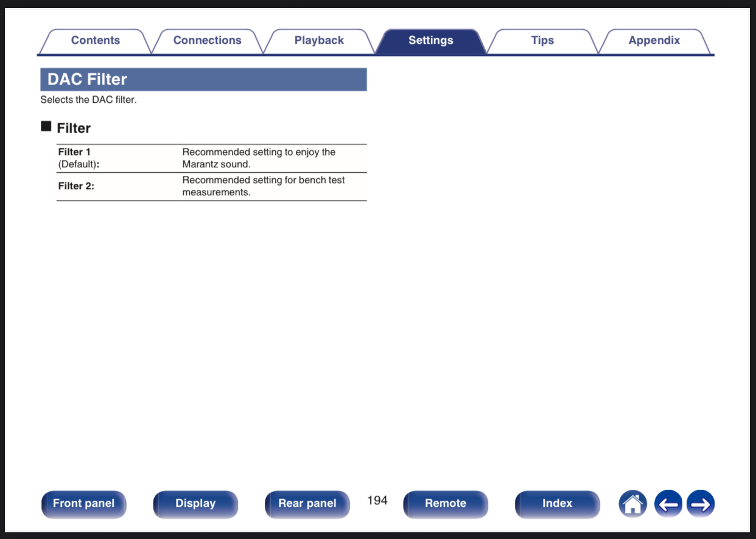
Task: Select the Playback tab
Action: click(x=319, y=41)
